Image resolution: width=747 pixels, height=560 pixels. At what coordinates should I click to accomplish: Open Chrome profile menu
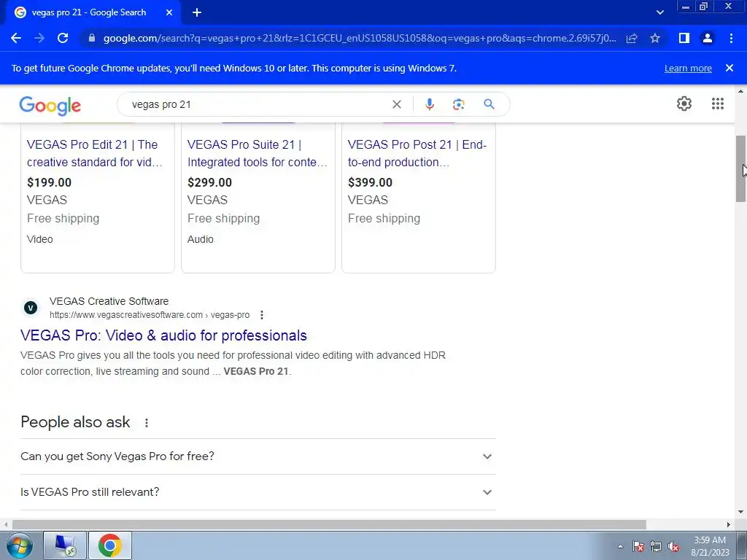click(708, 38)
